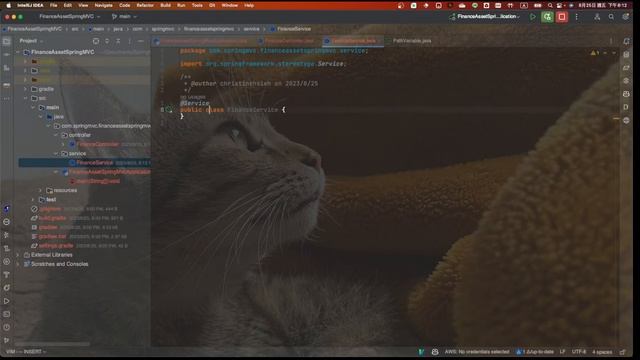Viewport: 640px width, 360px height.
Task: Collapse the FinanceAssetSpringMVC root node
Action: pyautogui.click(x=18, y=52)
